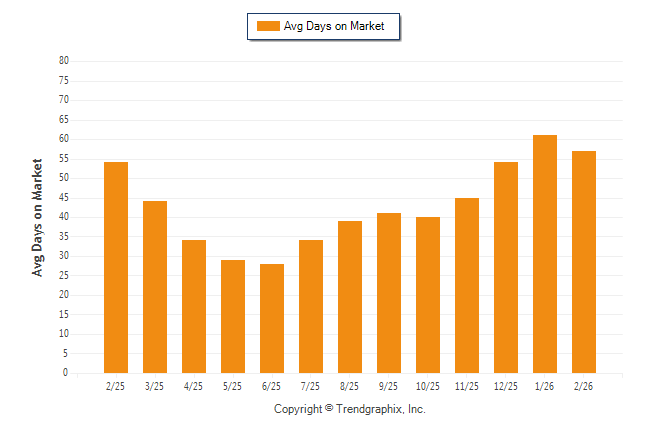
Task: Click the 9/25 bar
Action: coord(389,293)
